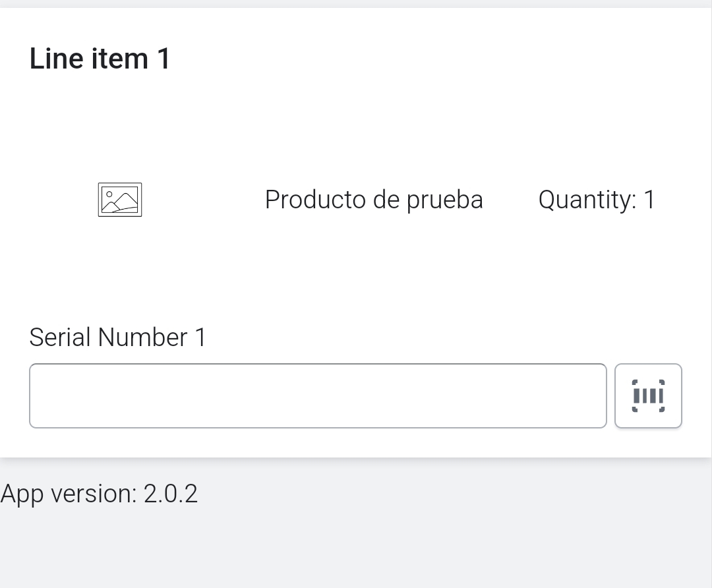This screenshot has width=712, height=588.
Task: Click the product title next to the image
Action: click(x=374, y=200)
